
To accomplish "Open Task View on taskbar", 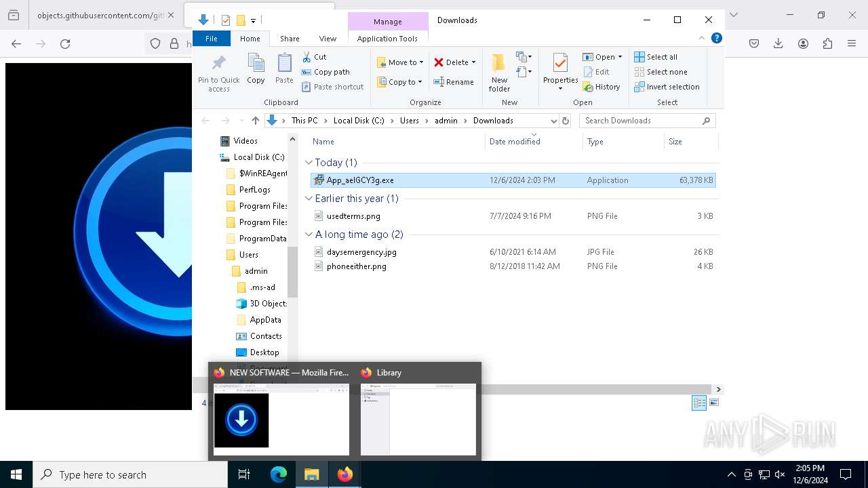I will click(x=244, y=474).
